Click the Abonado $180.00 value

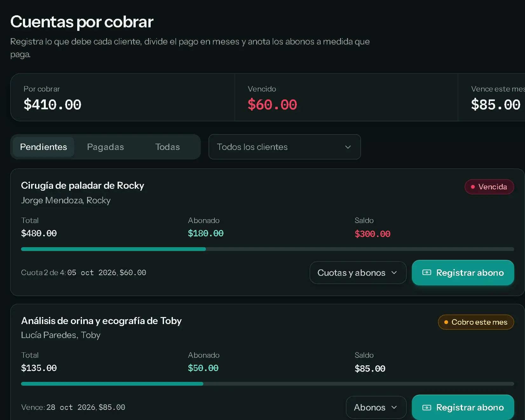click(206, 234)
